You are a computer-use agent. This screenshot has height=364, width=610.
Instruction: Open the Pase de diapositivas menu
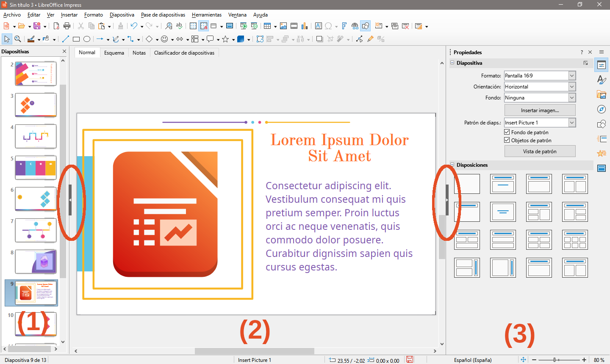pos(163,15)
